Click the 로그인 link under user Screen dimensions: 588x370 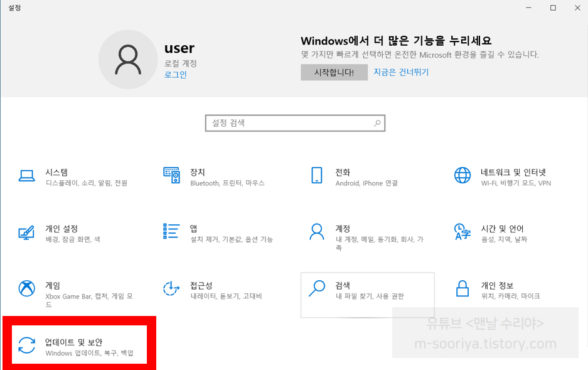tap(176, 75)
